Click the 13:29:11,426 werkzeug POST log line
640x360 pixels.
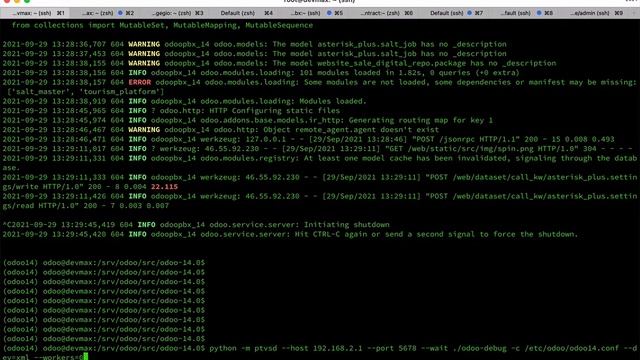320,200
